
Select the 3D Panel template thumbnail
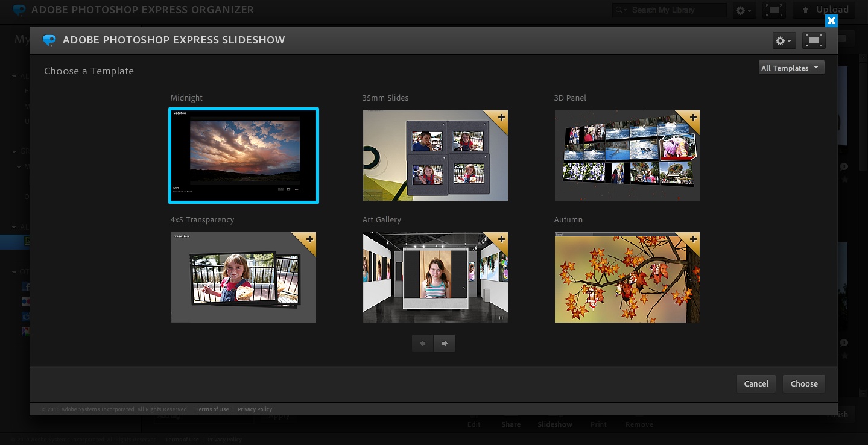(x=627, y=156)
